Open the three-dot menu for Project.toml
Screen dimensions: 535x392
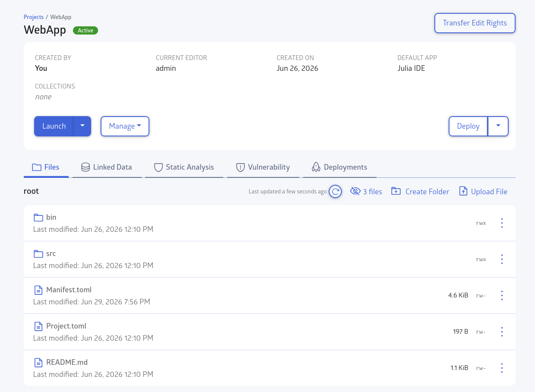click(x=502, y=332)
